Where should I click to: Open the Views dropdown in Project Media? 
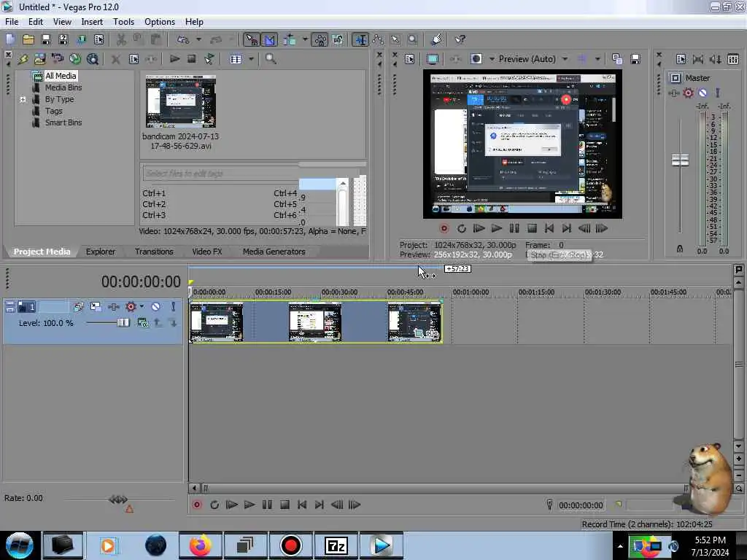coord(251,59)
